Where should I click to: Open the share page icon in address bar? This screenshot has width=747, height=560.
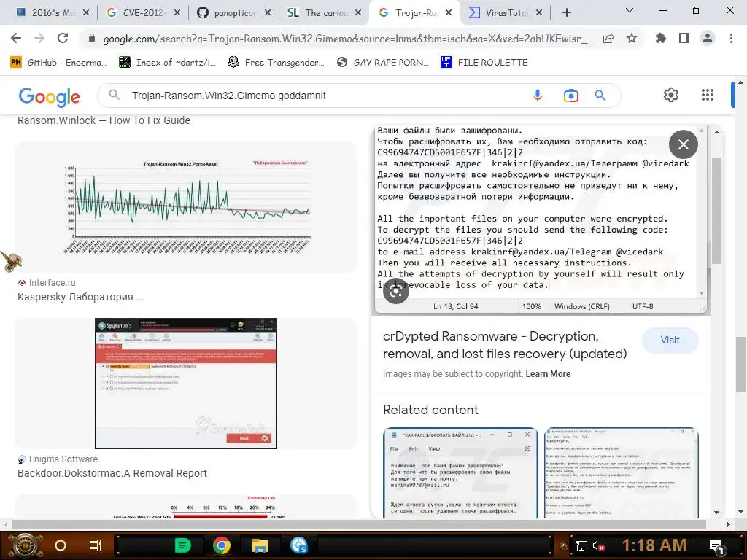pos(608,39)
